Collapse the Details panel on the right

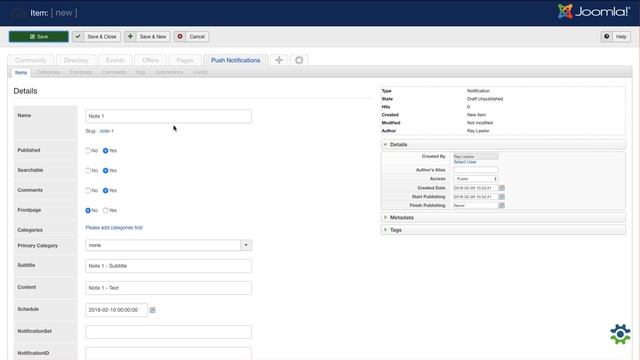pos(503,144)
